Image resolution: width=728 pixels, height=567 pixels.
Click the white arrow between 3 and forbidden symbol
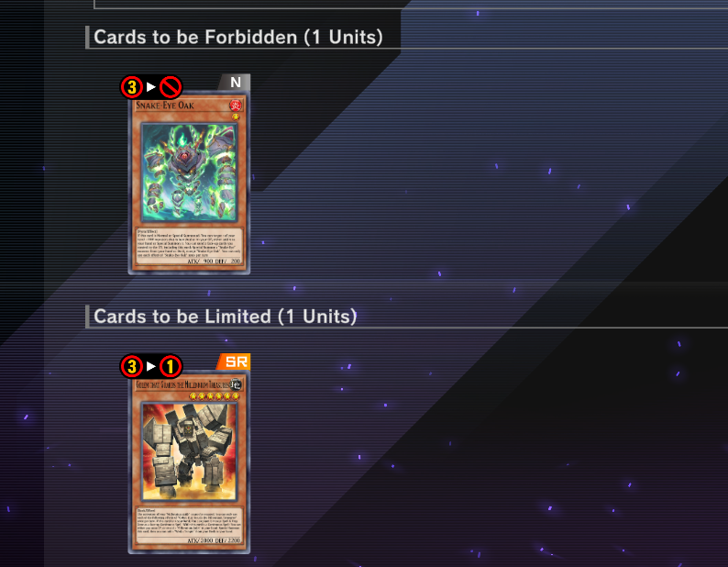[151, 87]
